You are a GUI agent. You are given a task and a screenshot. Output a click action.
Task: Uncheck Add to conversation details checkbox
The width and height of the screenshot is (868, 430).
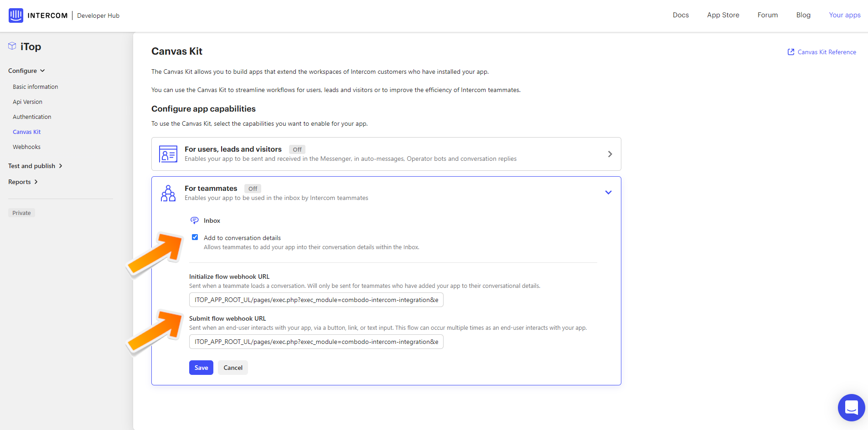(x=195, y=237)
